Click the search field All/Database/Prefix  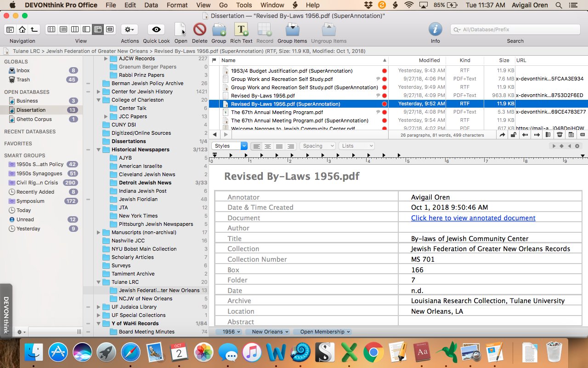coord(515,29)
